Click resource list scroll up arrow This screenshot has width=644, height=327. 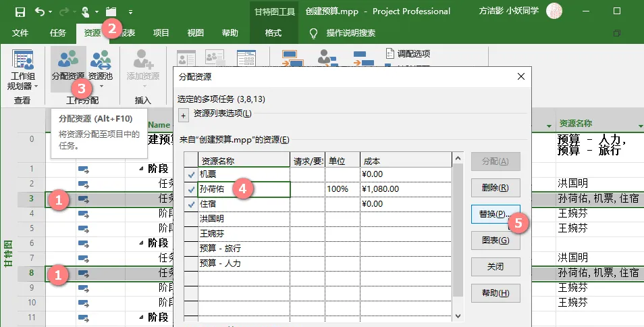click(x=458, y=158)
